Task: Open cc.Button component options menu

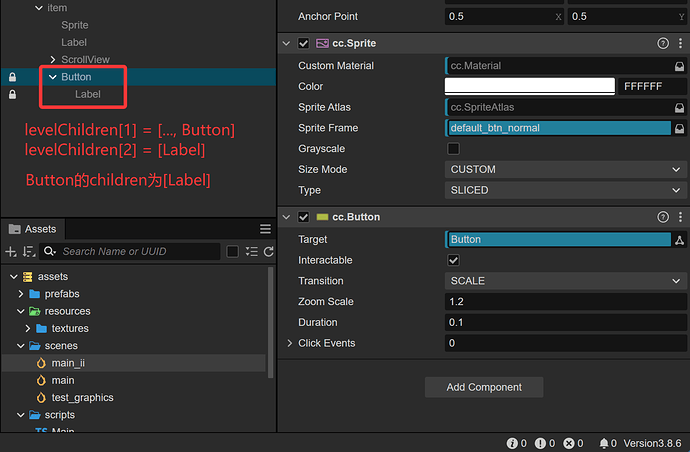Action: (680, 217)
